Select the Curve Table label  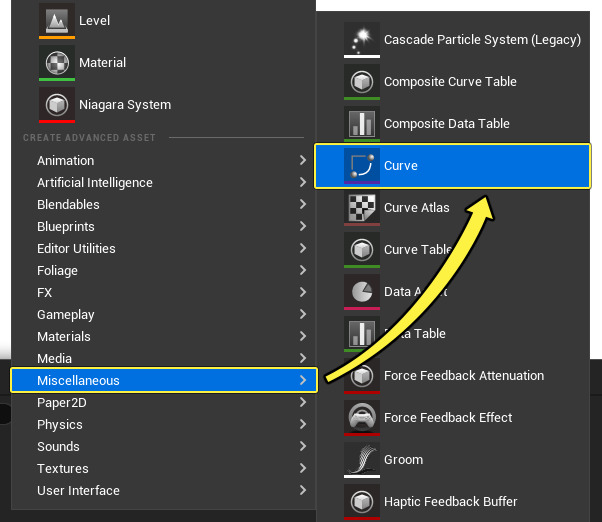pyautogui.click(x=418, y=250)
